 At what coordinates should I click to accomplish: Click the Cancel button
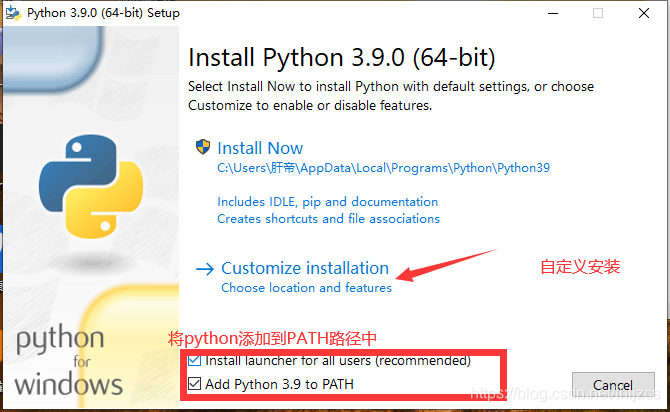(613, 385)
